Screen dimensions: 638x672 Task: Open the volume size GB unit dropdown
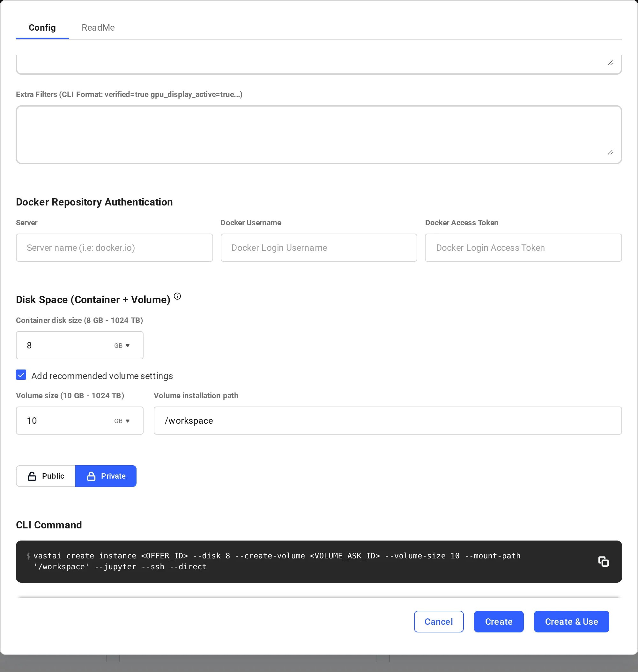122,421
